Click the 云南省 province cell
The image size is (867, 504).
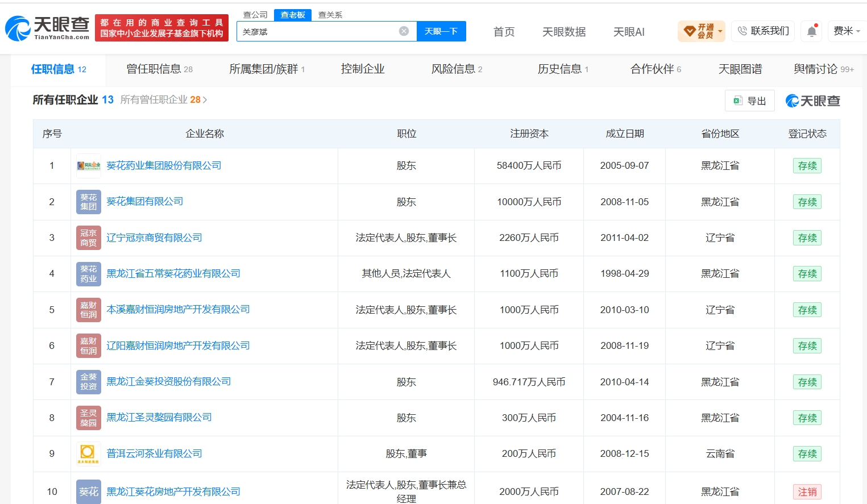coord(720,453)
